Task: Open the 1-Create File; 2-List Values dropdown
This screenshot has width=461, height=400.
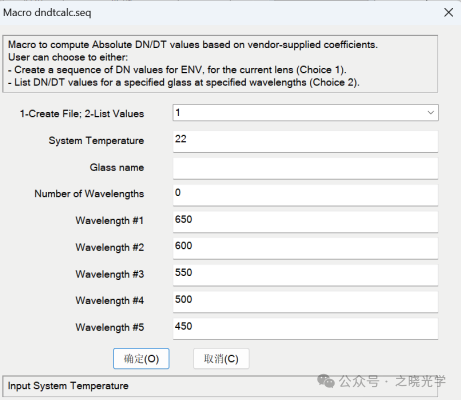Action: pyautogui.click(x=305, y=113)
